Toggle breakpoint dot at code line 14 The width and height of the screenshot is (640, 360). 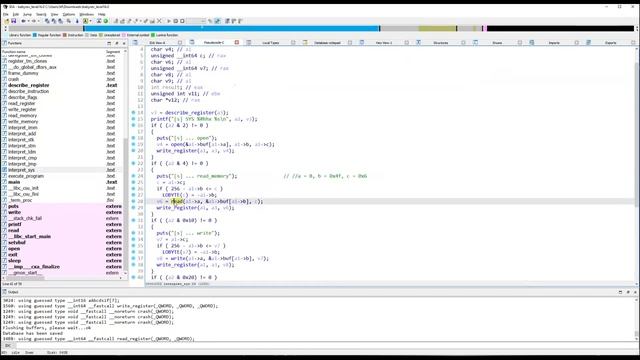click(133, 112)
